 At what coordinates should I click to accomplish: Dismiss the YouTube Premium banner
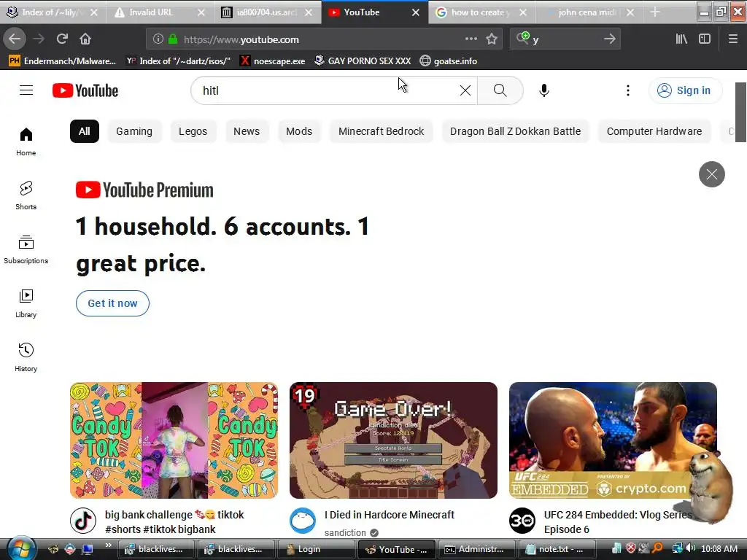coord(712,174)
